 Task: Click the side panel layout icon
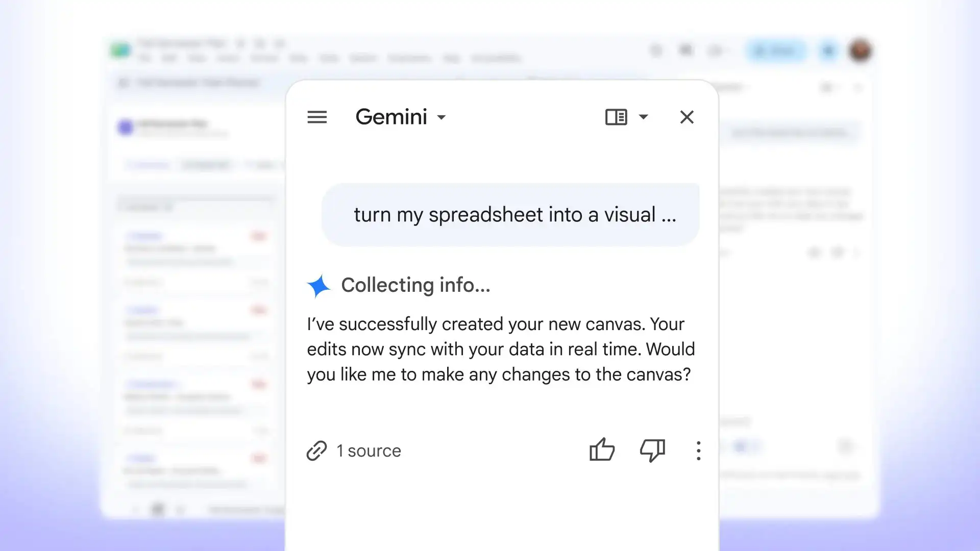(x=616, y=117)
